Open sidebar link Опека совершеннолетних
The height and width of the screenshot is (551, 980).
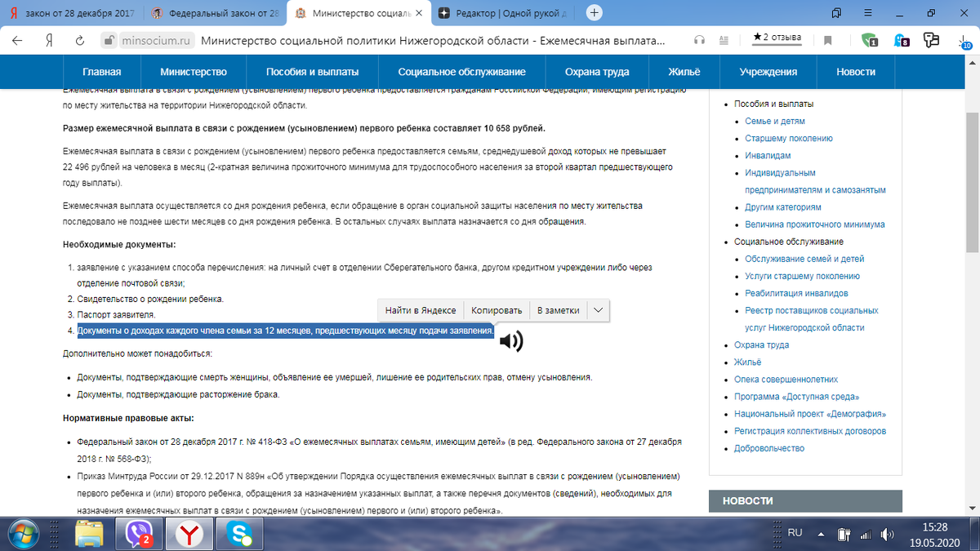coord(786,380)
